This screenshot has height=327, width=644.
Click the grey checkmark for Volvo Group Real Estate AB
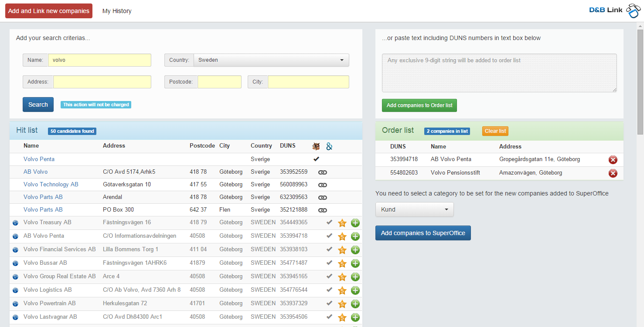coord(329,276)
